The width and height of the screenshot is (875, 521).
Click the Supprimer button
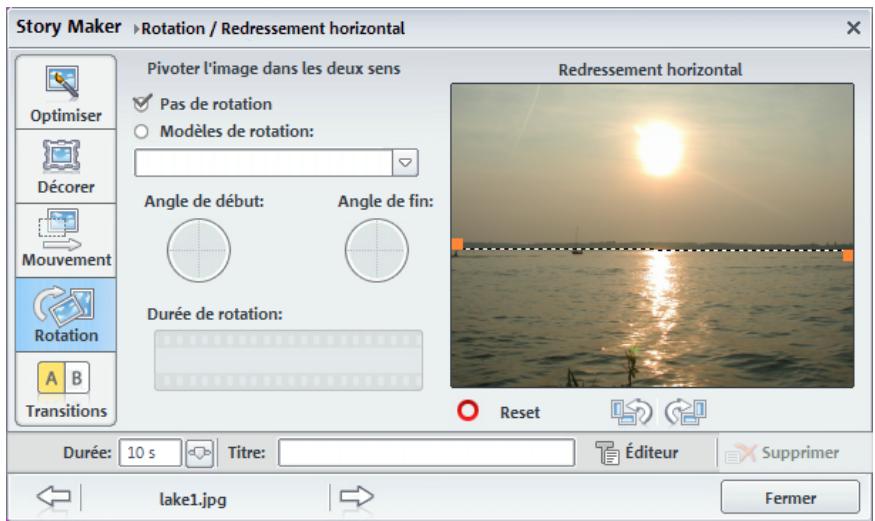point(782,452)
